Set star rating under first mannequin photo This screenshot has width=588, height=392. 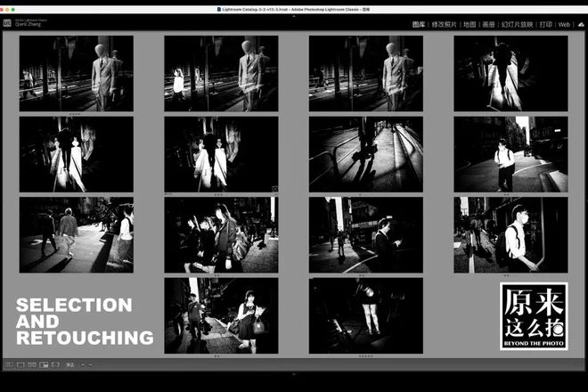pos(75,114)
